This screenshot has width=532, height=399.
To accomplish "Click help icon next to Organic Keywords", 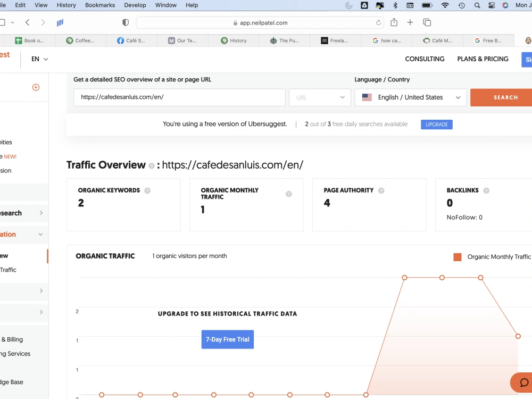I will tap(147, 190).
